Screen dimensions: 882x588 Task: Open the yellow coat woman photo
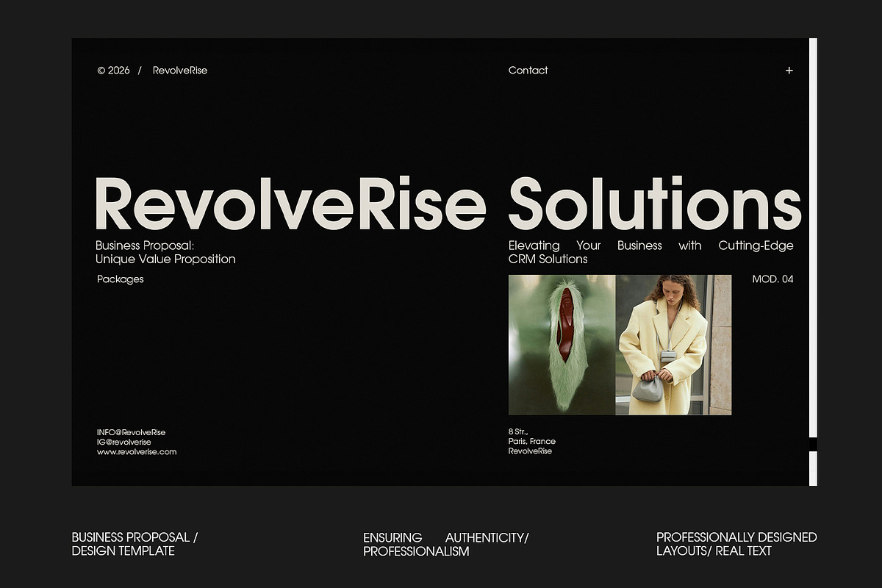673,345
